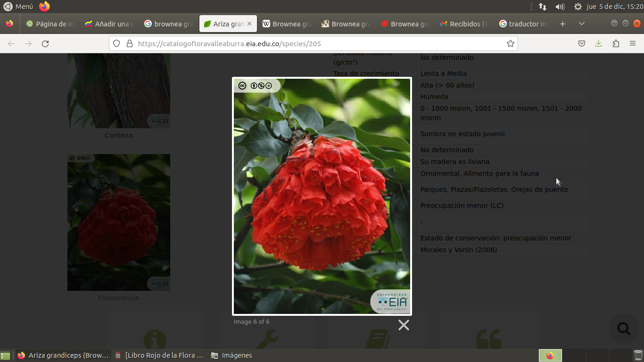644x362 pixels.
Task: Click the reload page icon
Action: click(x=45, y=44)
